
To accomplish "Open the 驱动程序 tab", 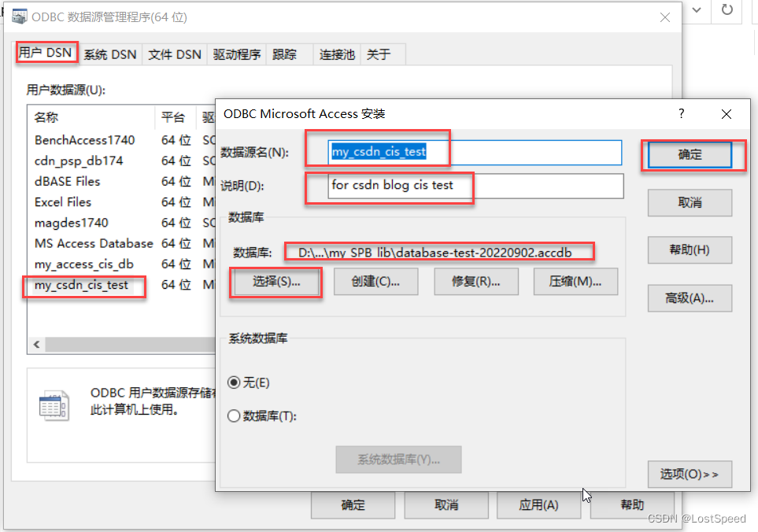I will point(236,54).
